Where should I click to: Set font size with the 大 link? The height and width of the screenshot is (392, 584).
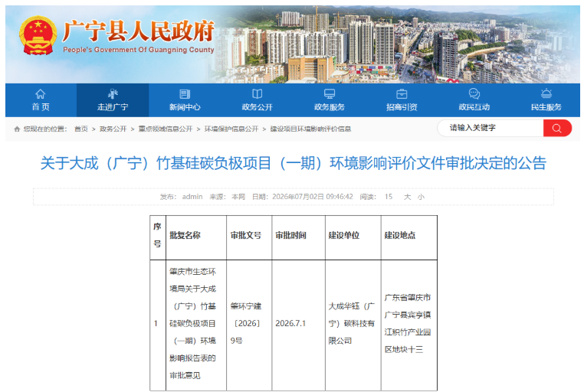(x=408, y=197)
